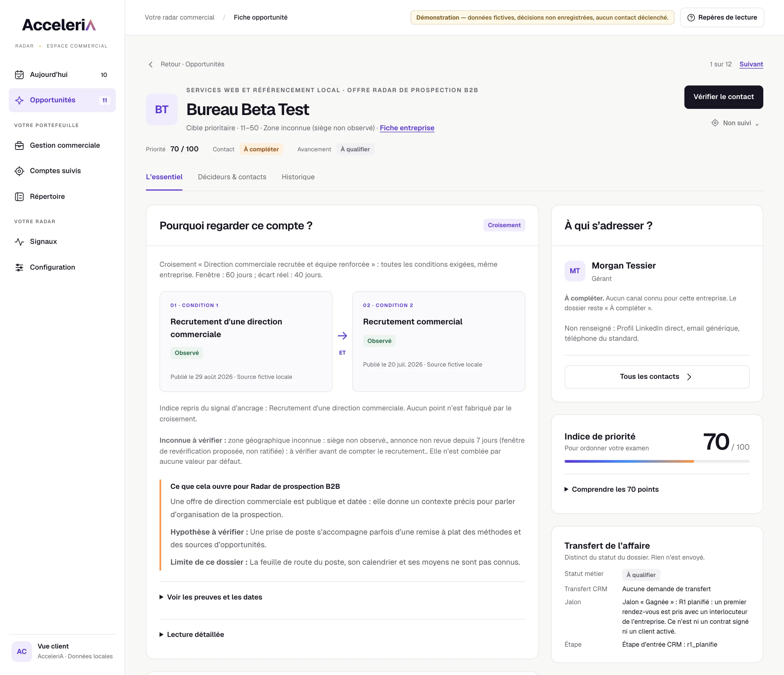Click the priority index progress bar

click(657, 461)
